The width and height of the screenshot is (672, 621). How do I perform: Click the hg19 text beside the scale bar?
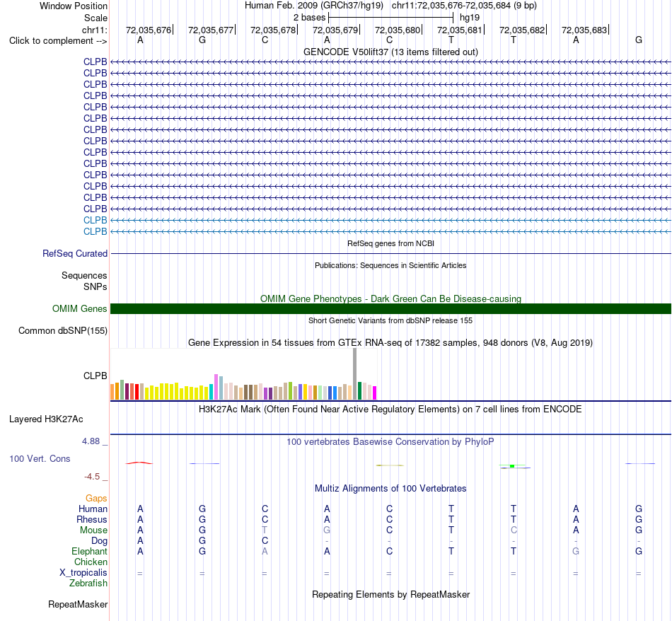[x=469, y=18]
